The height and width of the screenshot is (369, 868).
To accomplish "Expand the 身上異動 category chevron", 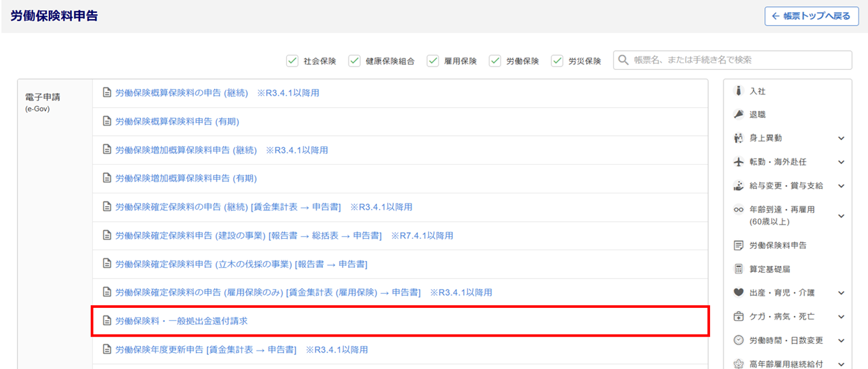I will [x=841, y=138].
